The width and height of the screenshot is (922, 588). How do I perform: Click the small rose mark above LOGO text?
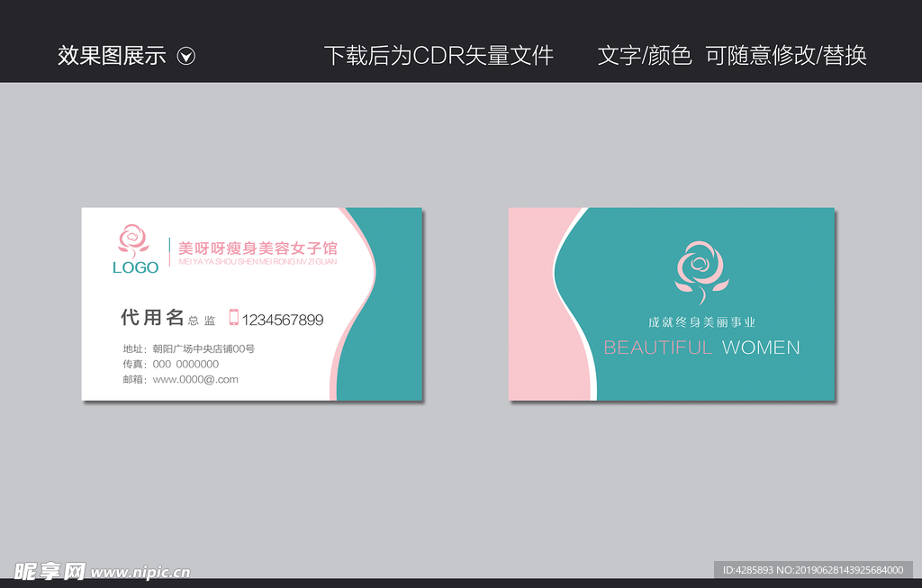(x=133, y=239)
